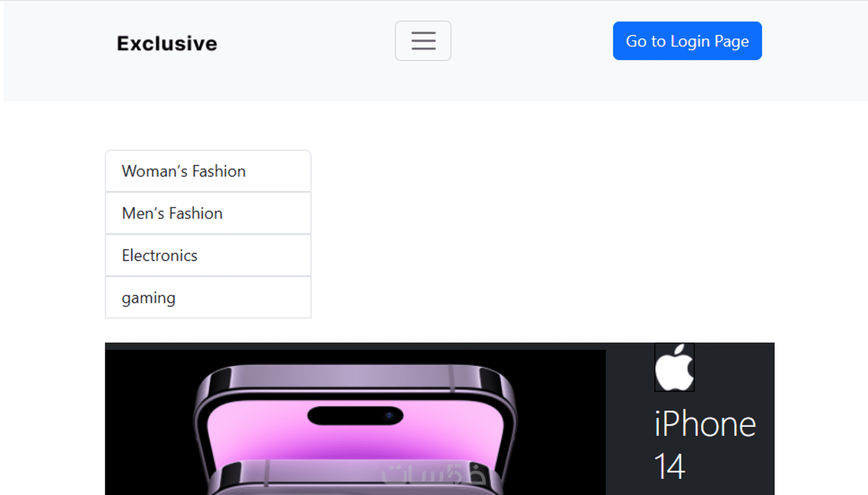The height and width of the screenshot is (495, 868).
Task: Select the Woman's Fashion category
Action: tap(208, 171)
